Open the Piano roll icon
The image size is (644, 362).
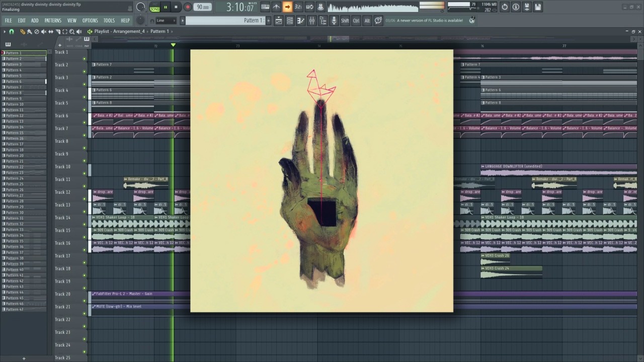pyautogui.click(x=301, y=21)
